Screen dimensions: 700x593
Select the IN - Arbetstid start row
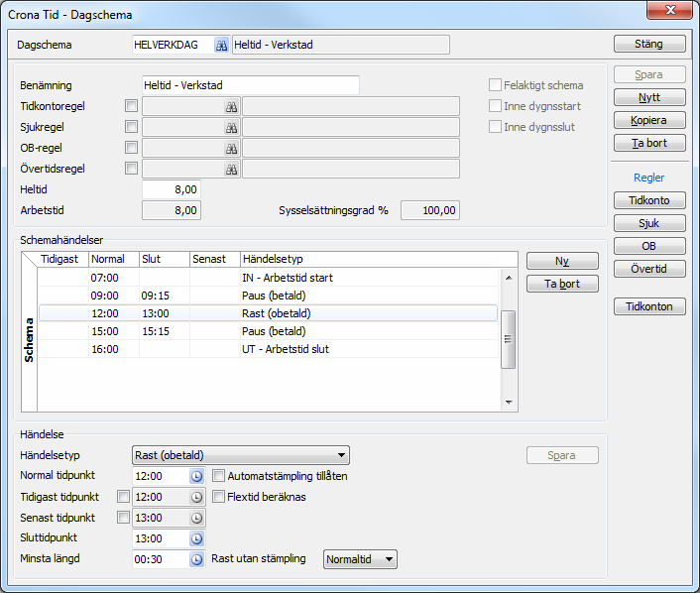[x=269, y=278]
